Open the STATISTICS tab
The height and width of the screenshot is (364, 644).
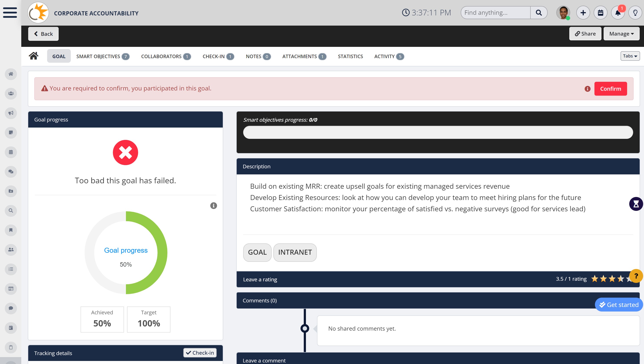[x=350, y=56]
